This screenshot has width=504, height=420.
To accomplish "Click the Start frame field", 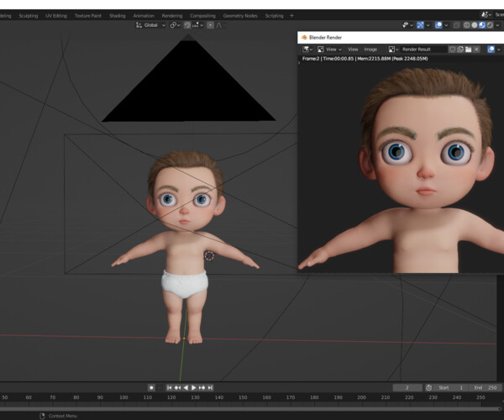I will point(450,387).
